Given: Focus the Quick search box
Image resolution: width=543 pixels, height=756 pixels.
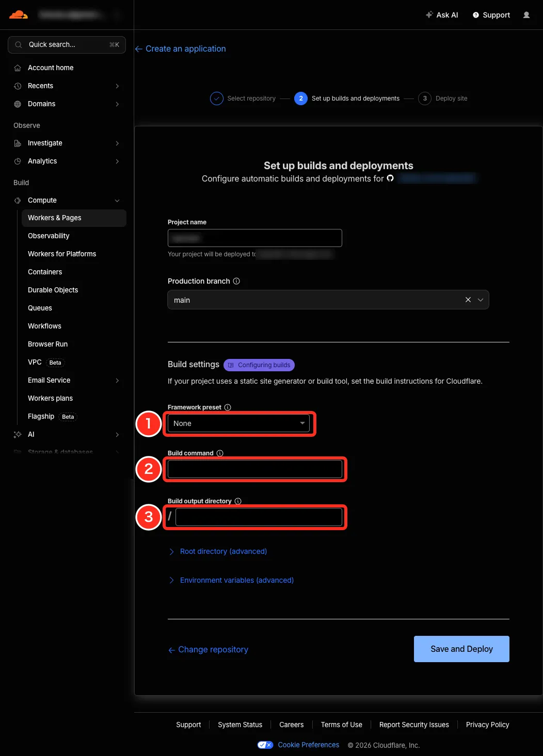Looking at the screenshot, I should [67, 45].
